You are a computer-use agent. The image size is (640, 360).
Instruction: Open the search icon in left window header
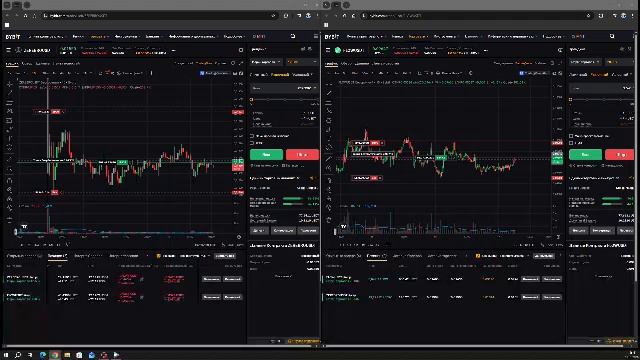tap(293, 36)
